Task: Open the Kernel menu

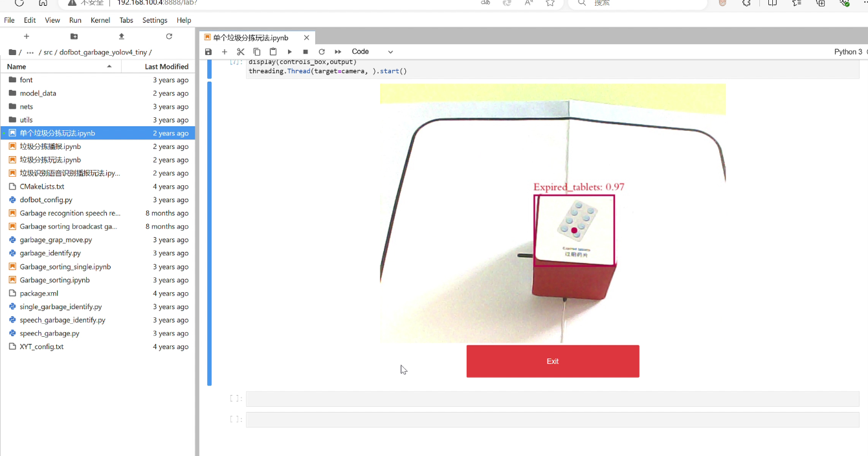Action: point(100,20)
